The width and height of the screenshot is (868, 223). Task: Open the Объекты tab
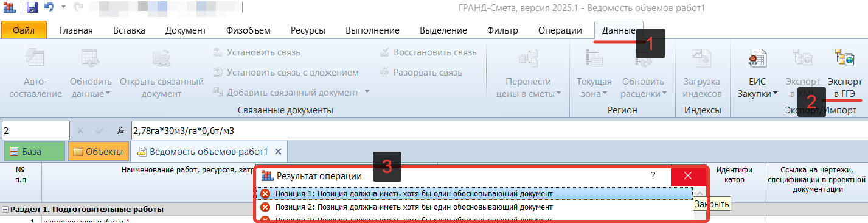[99, 151]
